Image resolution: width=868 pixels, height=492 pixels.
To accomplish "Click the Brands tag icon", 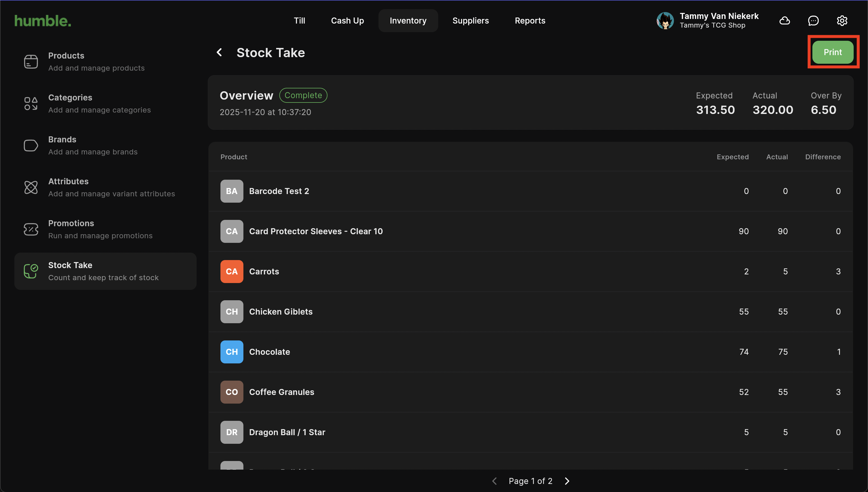I will click(31, 145).
